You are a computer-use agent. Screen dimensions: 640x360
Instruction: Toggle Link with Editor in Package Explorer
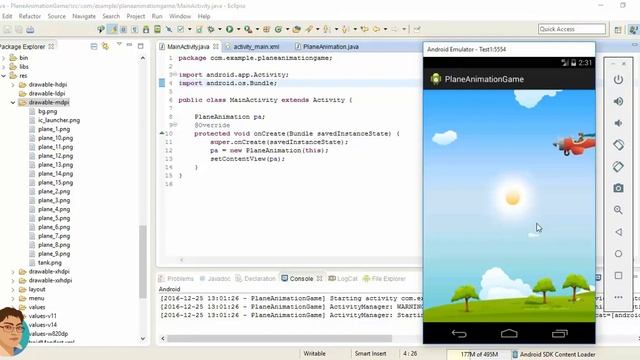105,46
